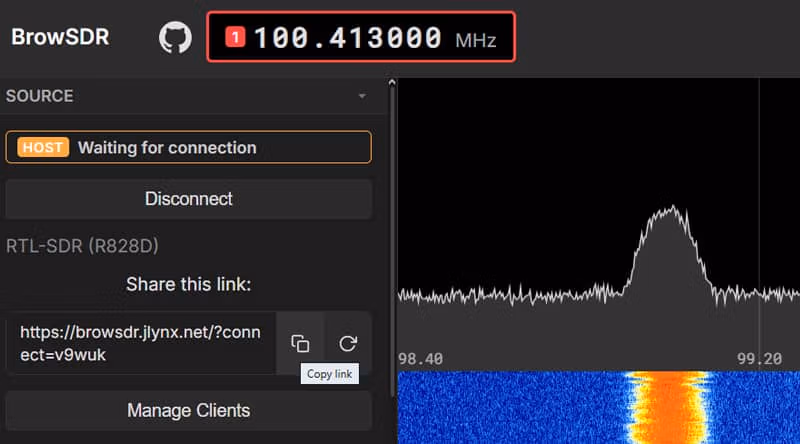Click the red VFO 1 badge
The height and width of the screenshot is (444, 800).
click(235, 37)
